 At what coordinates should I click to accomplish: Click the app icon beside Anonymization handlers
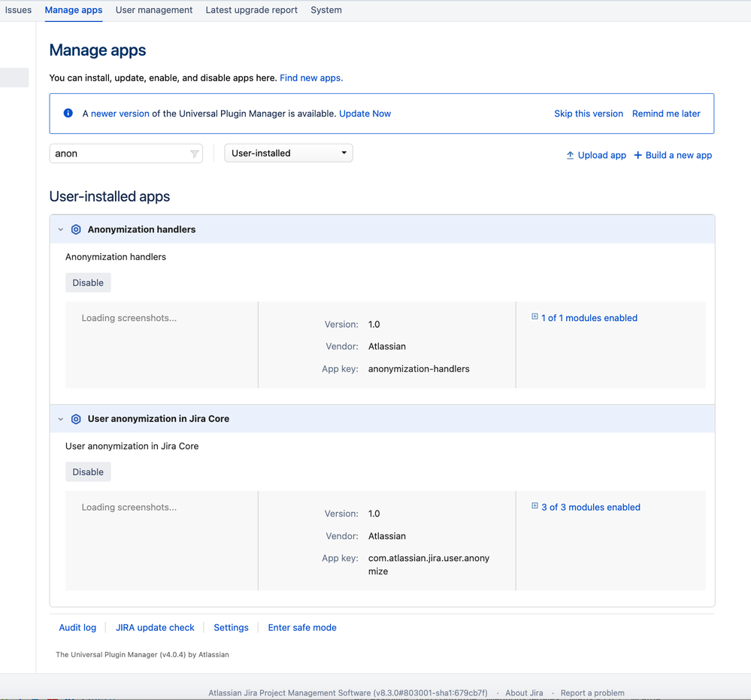pos(76,229)
